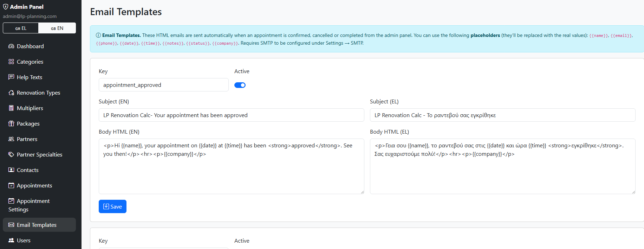Click the Partners people icon
Screen dimensions: 644x249
coord(11,139)
